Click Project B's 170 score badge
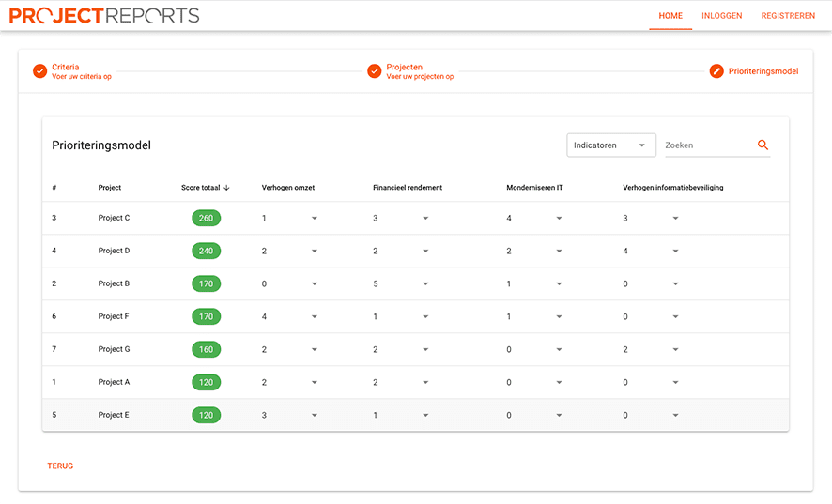This screenshot has height=504, width=832. pyautogui.click(x=206, y=283)
